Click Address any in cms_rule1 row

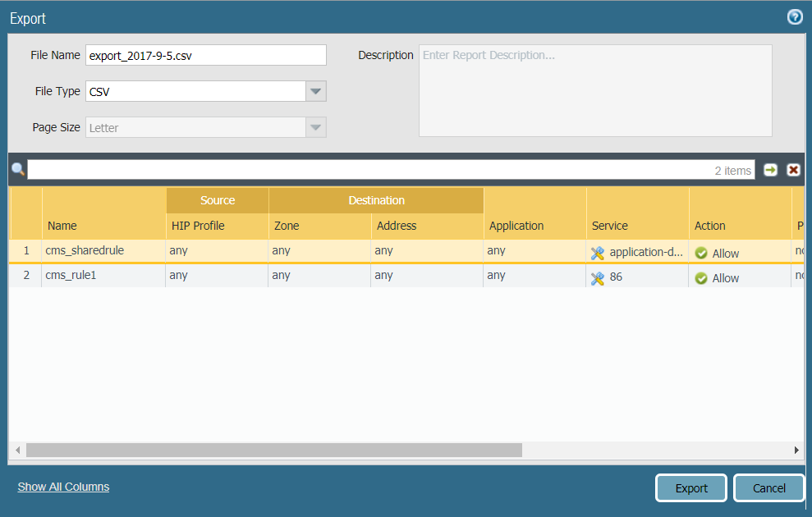383,276
